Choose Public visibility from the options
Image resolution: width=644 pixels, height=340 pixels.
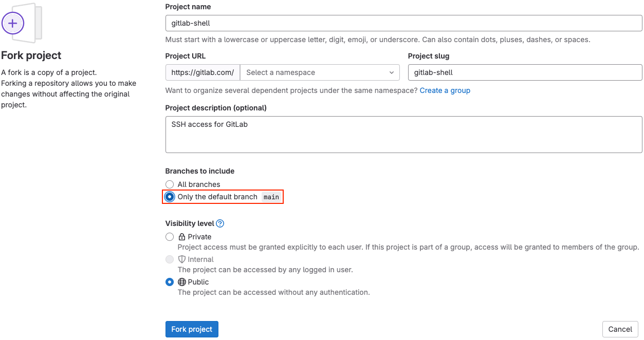click(x=170, y=282)
